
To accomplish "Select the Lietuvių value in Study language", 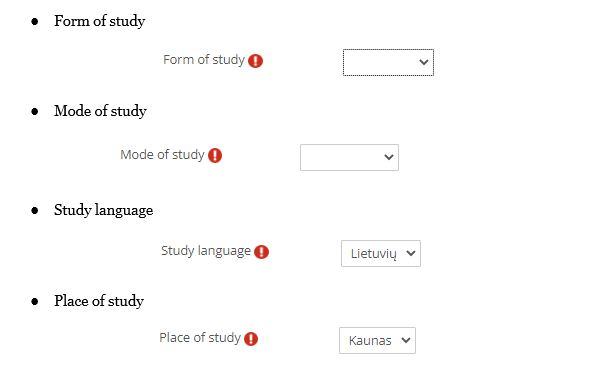I will (x=381, y=253).
